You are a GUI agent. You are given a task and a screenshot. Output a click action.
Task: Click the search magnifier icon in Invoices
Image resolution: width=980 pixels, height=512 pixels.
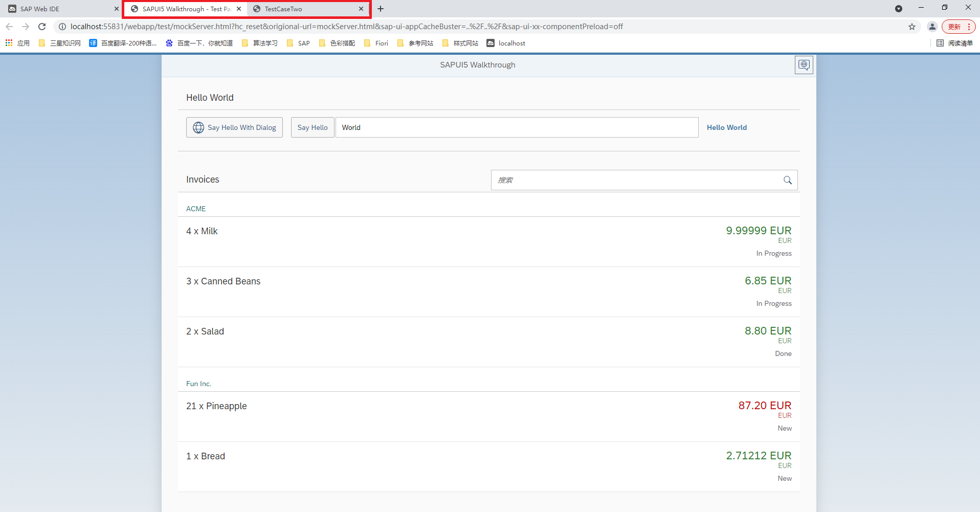coord(788,180)
